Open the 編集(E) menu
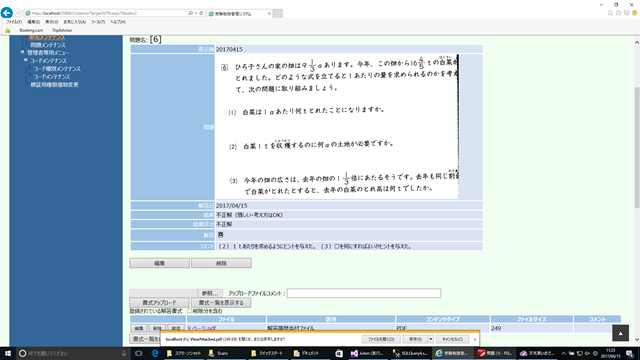The width and height of the screenshot is (640, 360). click(x=33, y=22)
